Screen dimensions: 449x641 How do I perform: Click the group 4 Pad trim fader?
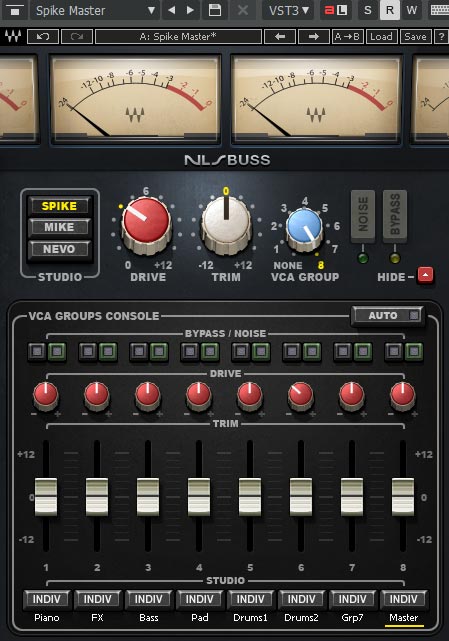tap(199, 497)
